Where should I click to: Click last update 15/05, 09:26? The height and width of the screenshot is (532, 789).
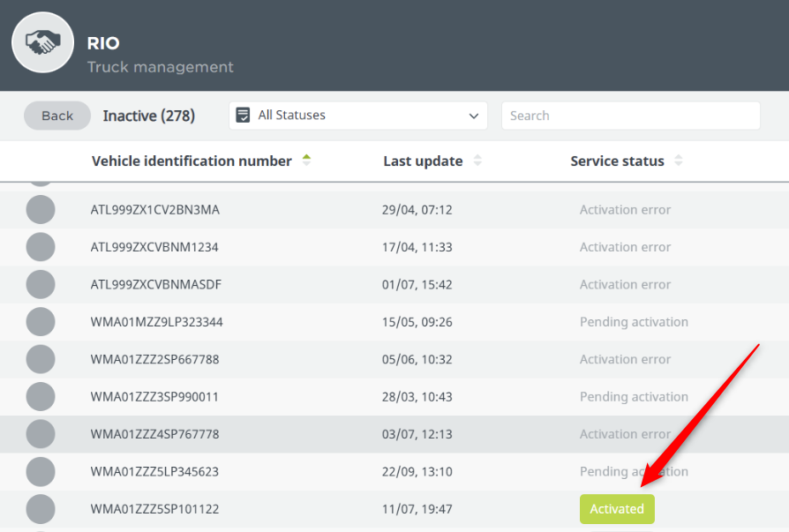[417, 322]
